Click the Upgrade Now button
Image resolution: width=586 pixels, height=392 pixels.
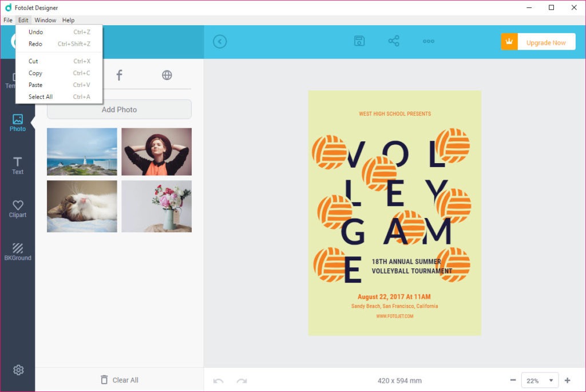click(539, 42)
